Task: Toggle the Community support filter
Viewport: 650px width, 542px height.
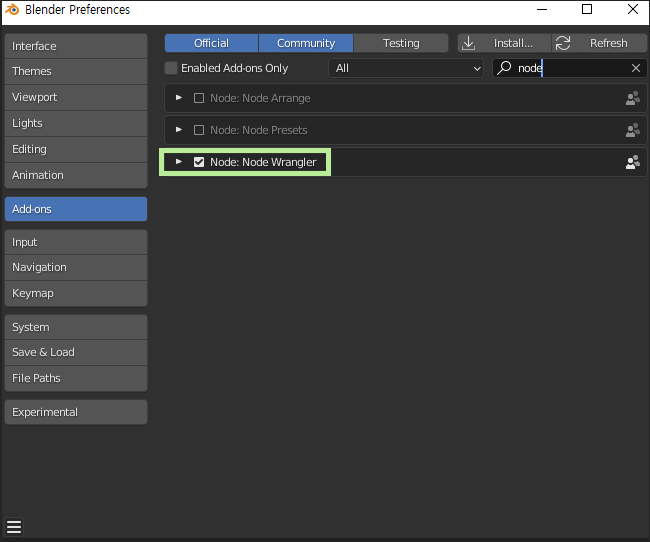Action: [x=306, y=43]
